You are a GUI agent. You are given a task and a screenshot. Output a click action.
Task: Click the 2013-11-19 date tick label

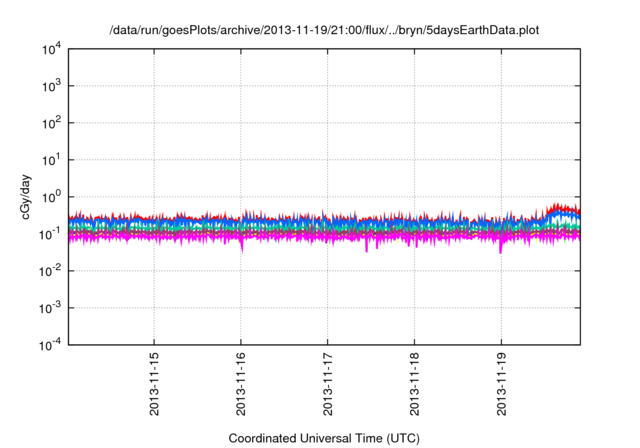coord(502,384)
